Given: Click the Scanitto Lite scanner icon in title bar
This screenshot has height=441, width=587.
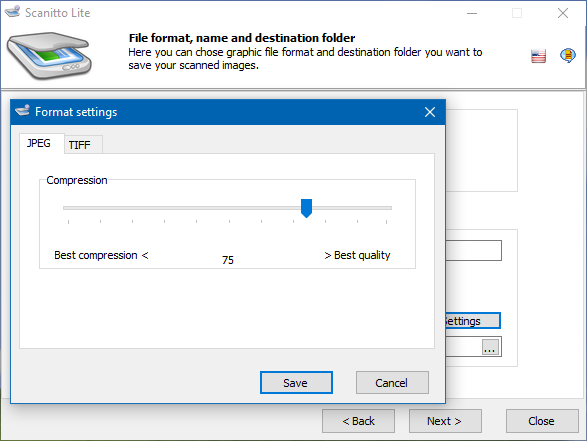Looking at the screenshot, I should [12, 12].
